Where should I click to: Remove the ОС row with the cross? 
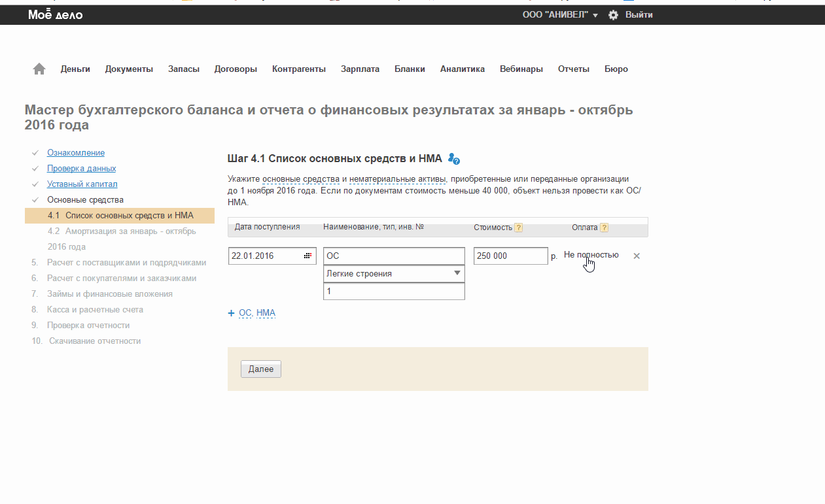click(637, 256)
